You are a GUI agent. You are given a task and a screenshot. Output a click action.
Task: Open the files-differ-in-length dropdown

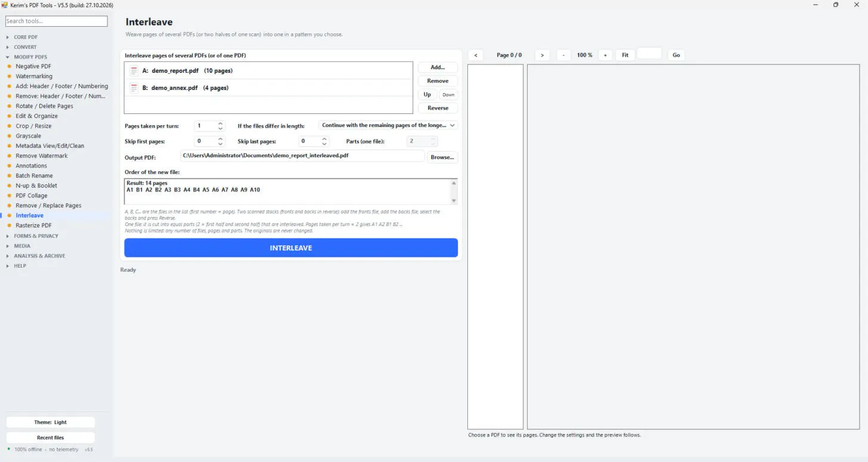(388, 125)
